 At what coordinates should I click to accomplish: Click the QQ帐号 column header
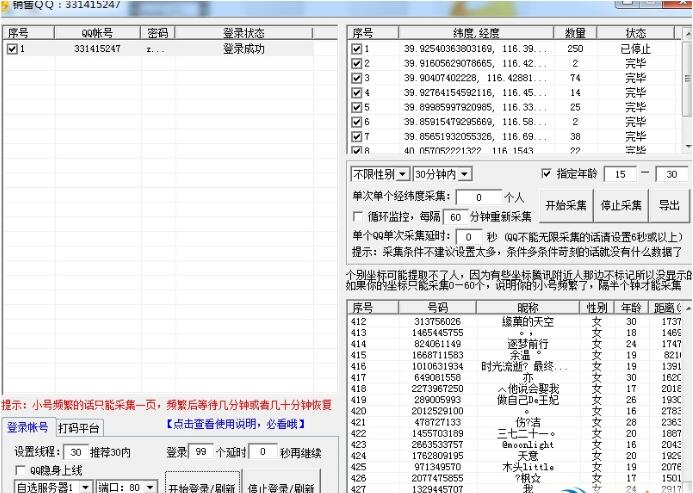pyautogui.click(x=97, y=33)
